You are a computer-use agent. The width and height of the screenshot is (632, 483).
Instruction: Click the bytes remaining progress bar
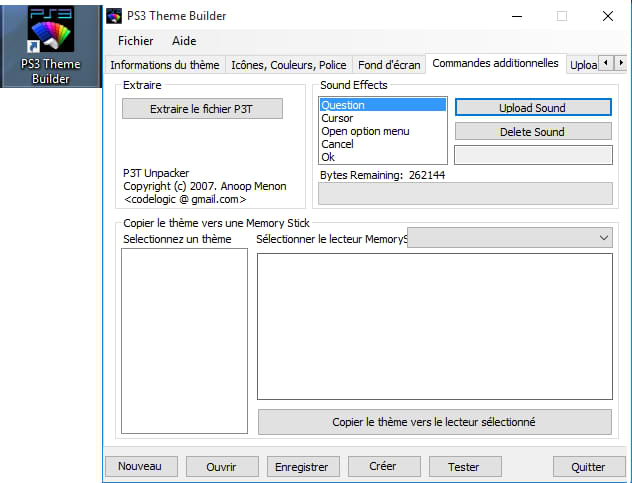[x=466, y=194]
